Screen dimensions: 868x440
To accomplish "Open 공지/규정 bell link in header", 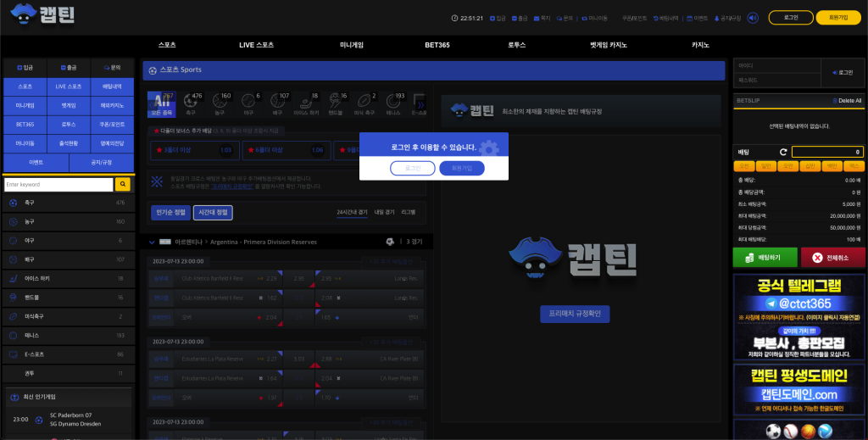I will pyautogui.click(x=727, y=19).
